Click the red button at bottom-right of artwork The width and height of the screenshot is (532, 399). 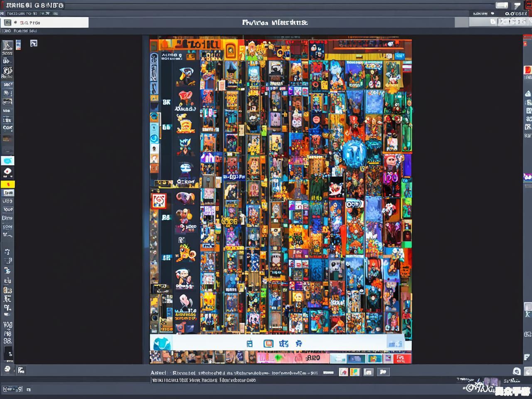click(x=402, y=358)
